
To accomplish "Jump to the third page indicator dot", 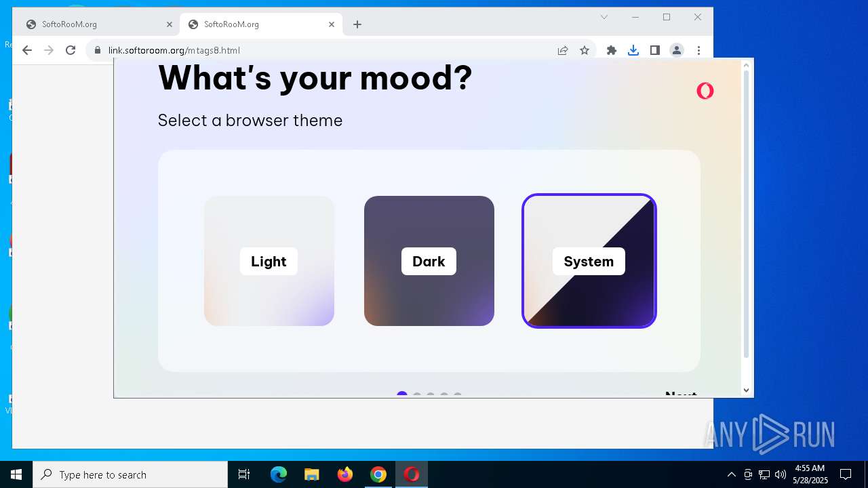I will pos(431,395).
